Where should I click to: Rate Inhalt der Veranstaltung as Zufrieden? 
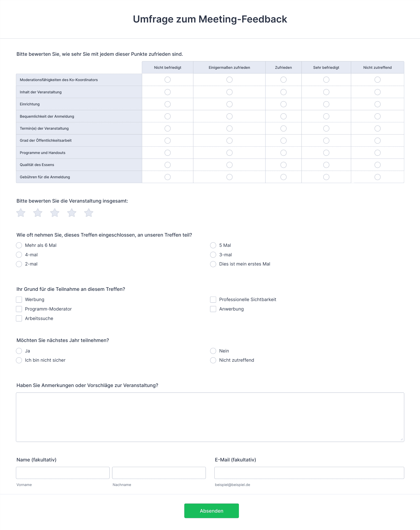pos(283,92)
